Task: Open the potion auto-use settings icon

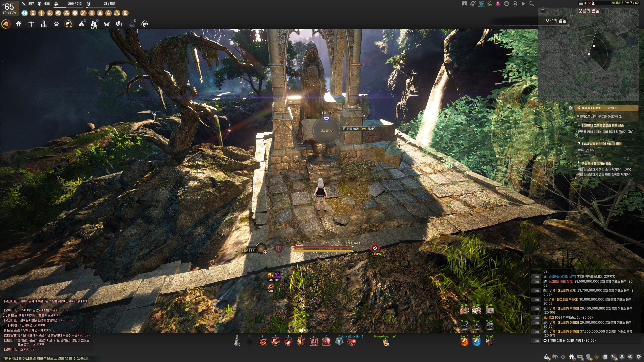Action: coord(132,24)
